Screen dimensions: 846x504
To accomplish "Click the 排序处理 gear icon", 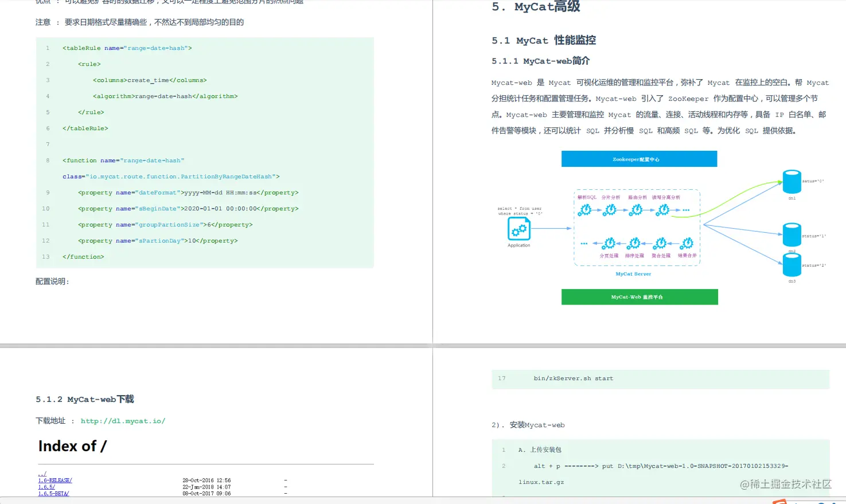I will [635, 244].
